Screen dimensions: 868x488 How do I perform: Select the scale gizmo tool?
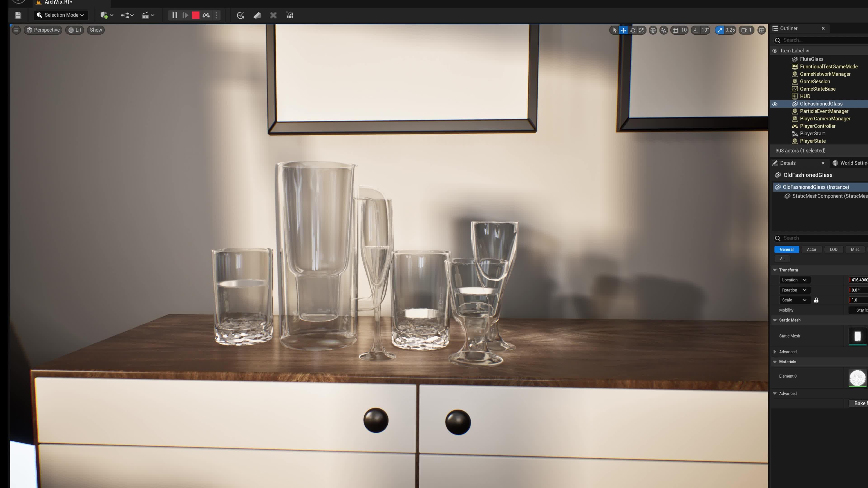[x=642, y=30]
